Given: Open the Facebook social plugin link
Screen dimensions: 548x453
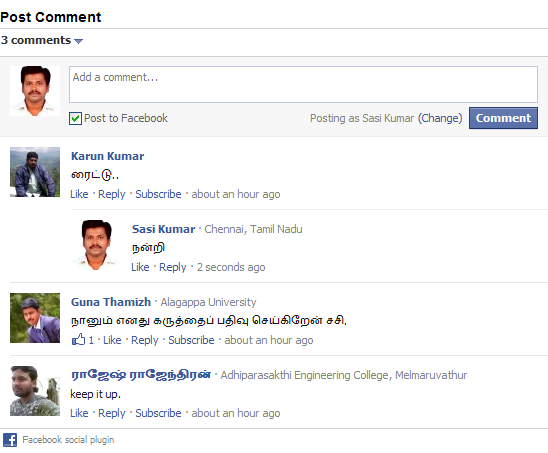Looking at the screenshot, I should point(68,440).
